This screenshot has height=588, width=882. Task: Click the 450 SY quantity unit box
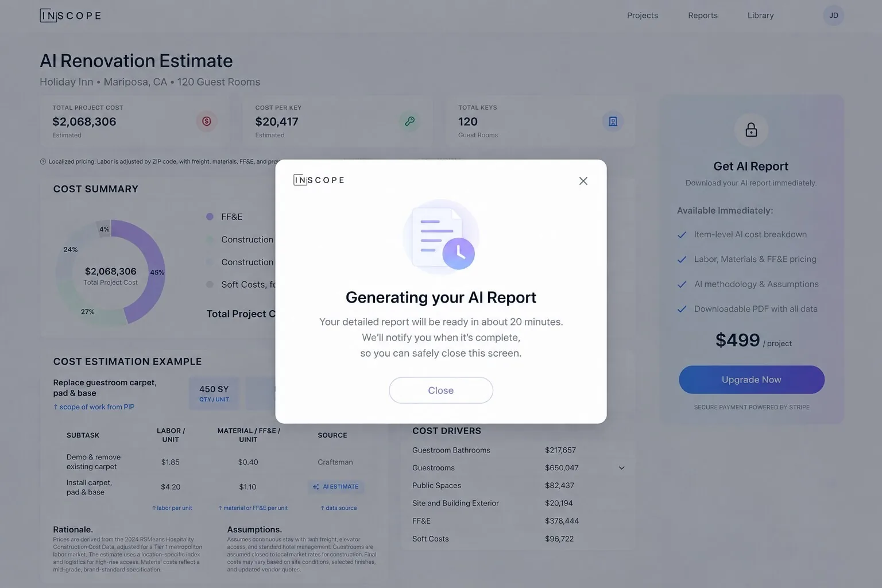(214, 393)
